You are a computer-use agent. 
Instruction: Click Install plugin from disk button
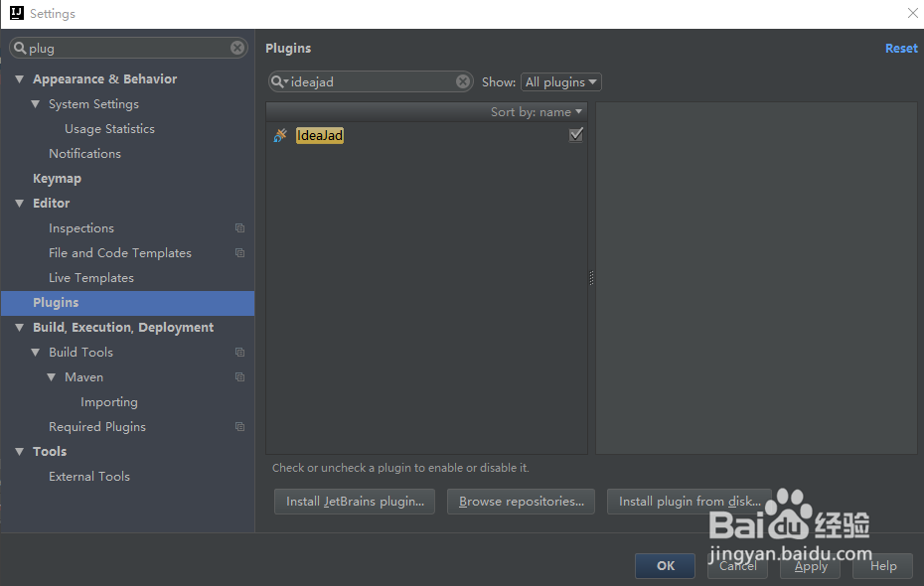690,502
